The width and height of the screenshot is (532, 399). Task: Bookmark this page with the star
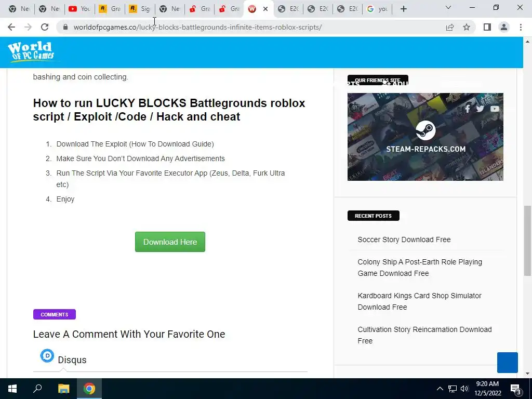pos(467,27)
